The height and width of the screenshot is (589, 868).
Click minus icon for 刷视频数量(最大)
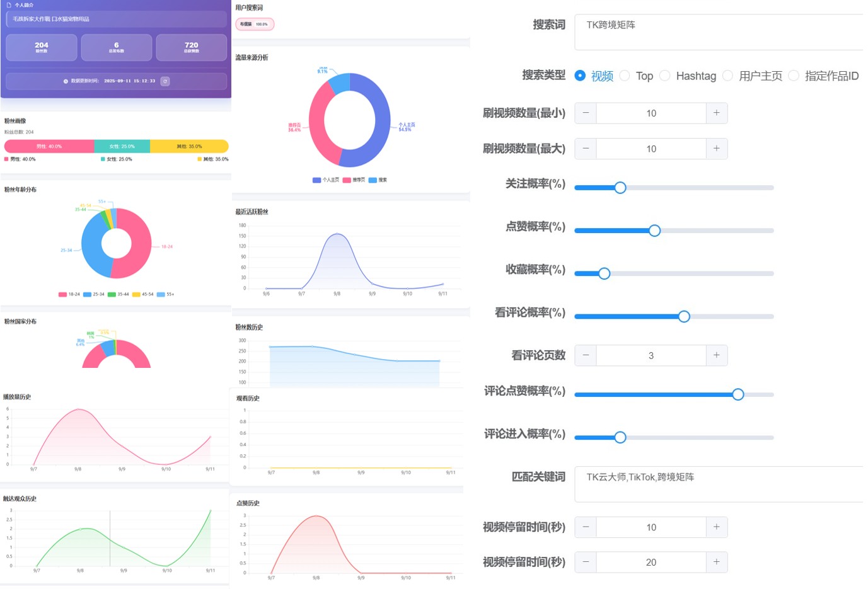click(x=586, y=149)
